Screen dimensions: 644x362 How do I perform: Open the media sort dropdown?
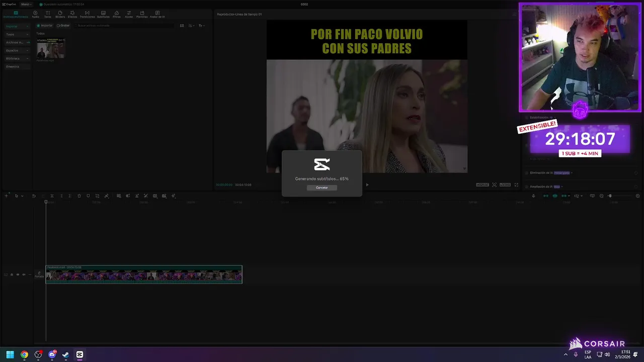(191, 26)
